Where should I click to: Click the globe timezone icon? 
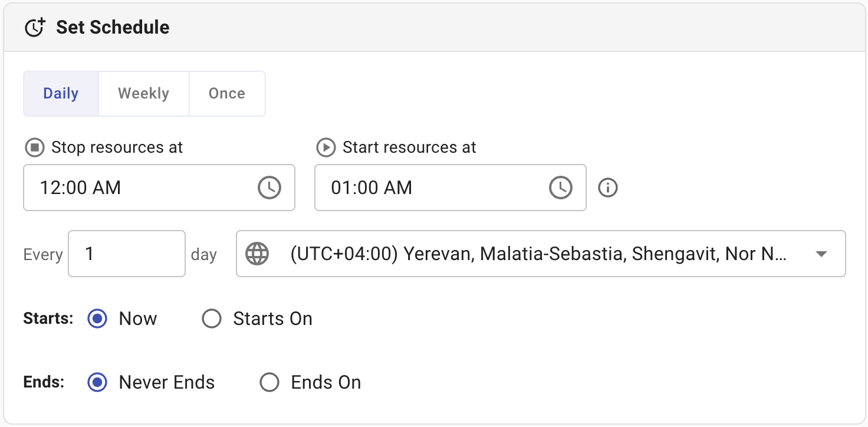click(257, 254)
